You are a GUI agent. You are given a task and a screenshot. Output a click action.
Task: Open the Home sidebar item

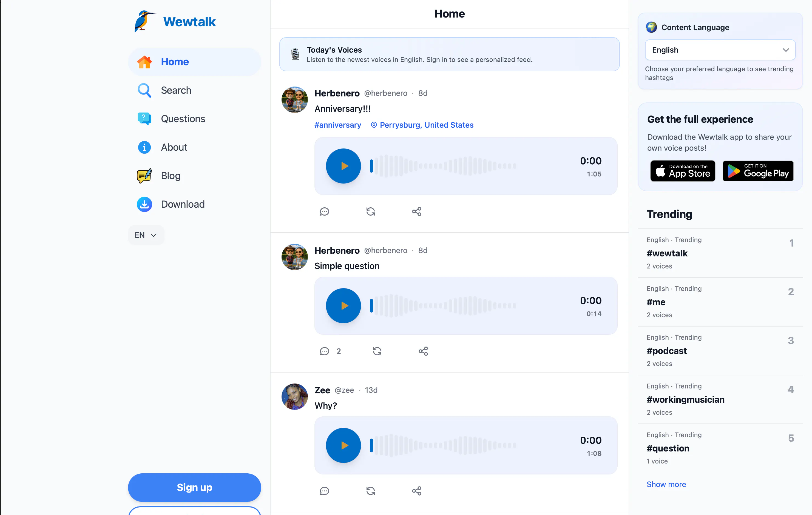pos(195,62)
